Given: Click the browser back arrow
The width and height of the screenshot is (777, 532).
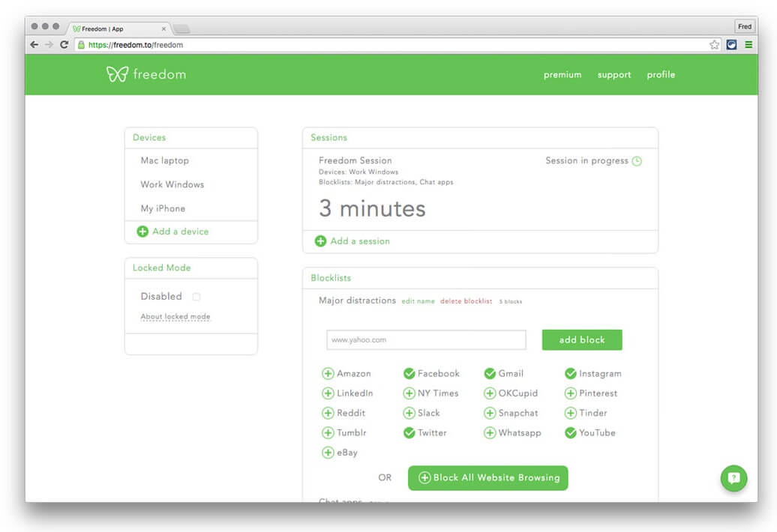Looking at the screenshot, I should [x=34, y=44].
